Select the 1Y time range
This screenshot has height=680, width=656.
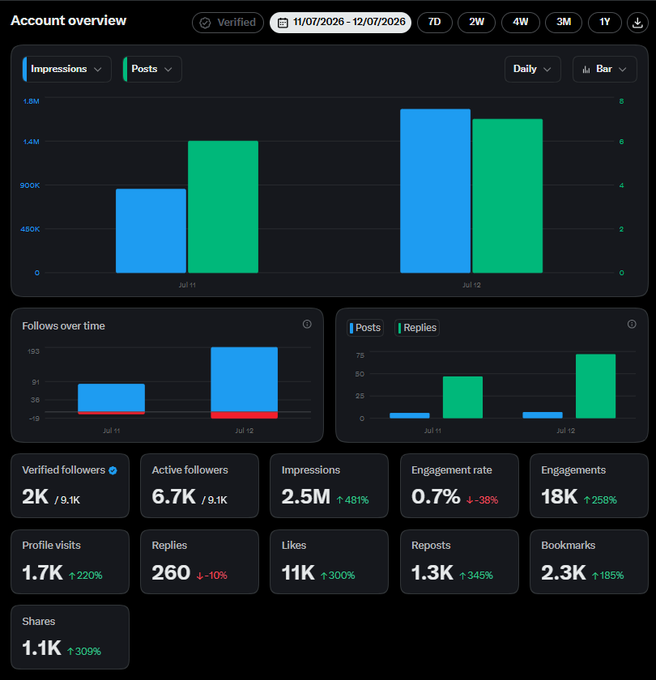coord(605,23)
